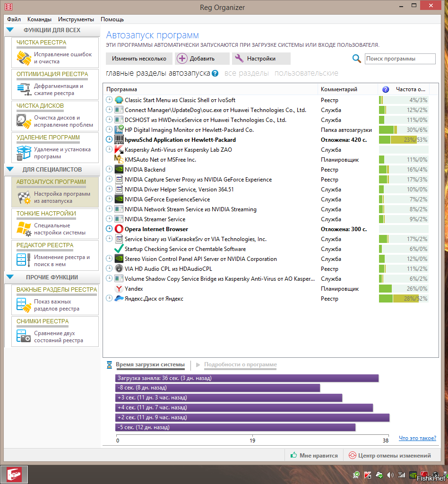Screen dimensions: 448x484
Task: Switch to все разделы tab
Action: click(247, 73)
